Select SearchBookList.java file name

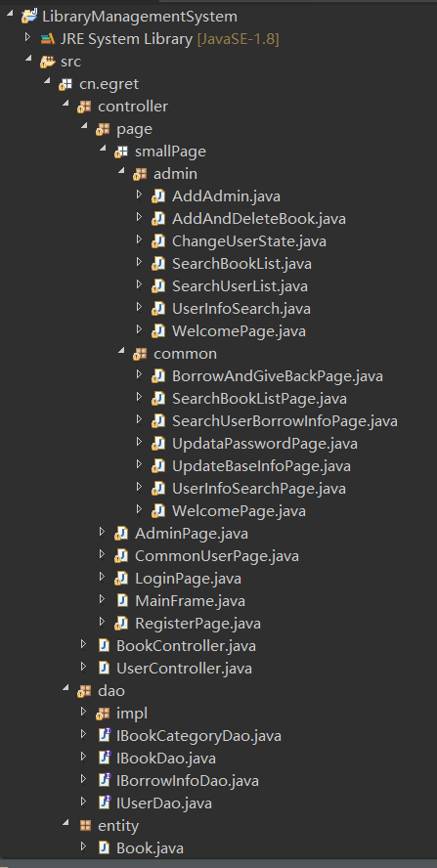click(241, 264)
